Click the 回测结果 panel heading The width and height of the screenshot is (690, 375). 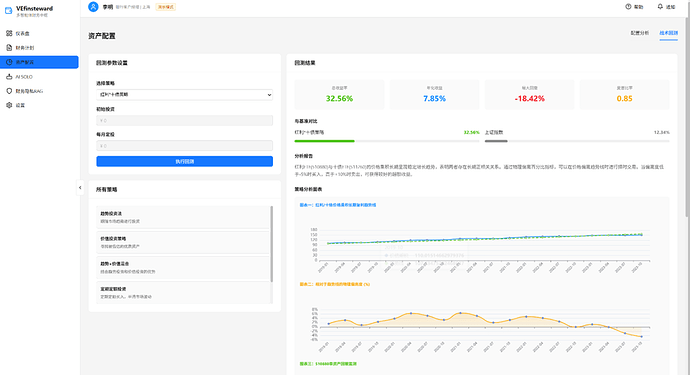tap(305, 63)
